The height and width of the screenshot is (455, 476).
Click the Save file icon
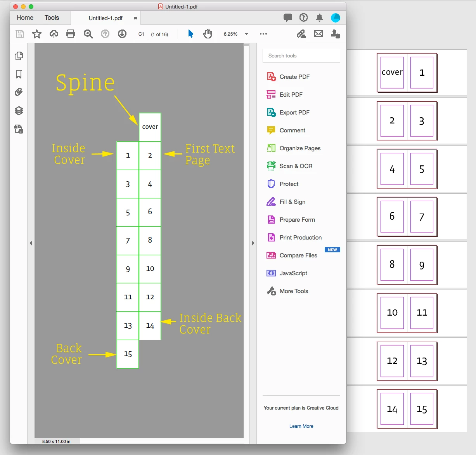[x=19, y=34]
